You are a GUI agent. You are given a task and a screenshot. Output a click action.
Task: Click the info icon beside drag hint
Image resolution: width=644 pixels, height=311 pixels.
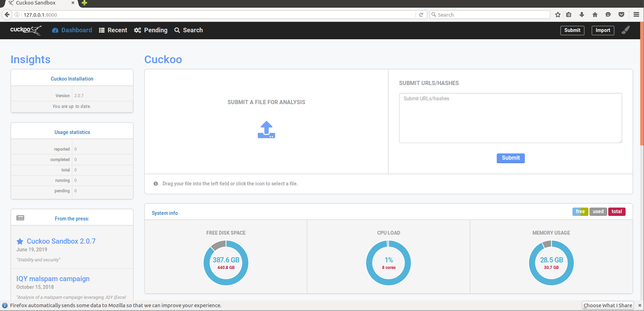coord(156,184)
